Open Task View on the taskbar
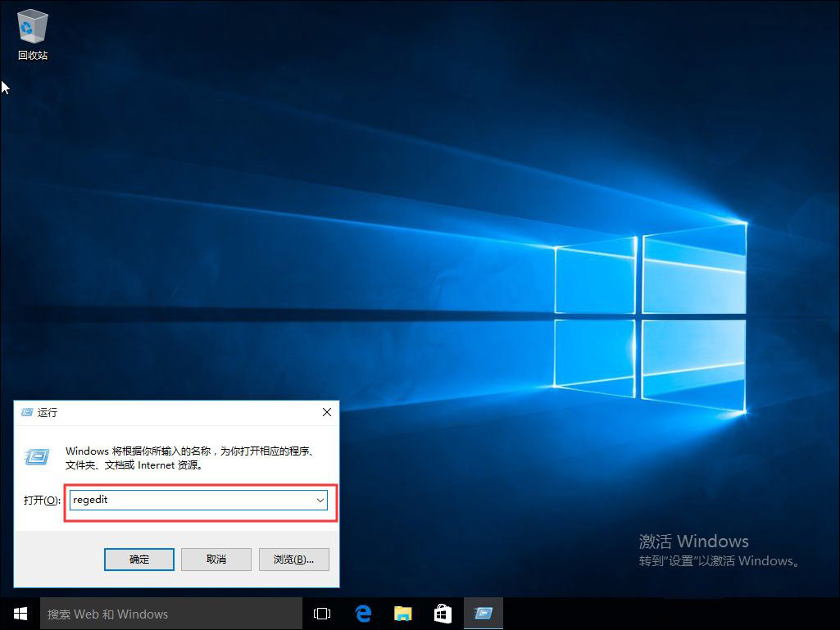The width and height of the screenshot is (840, 630). 321,613
